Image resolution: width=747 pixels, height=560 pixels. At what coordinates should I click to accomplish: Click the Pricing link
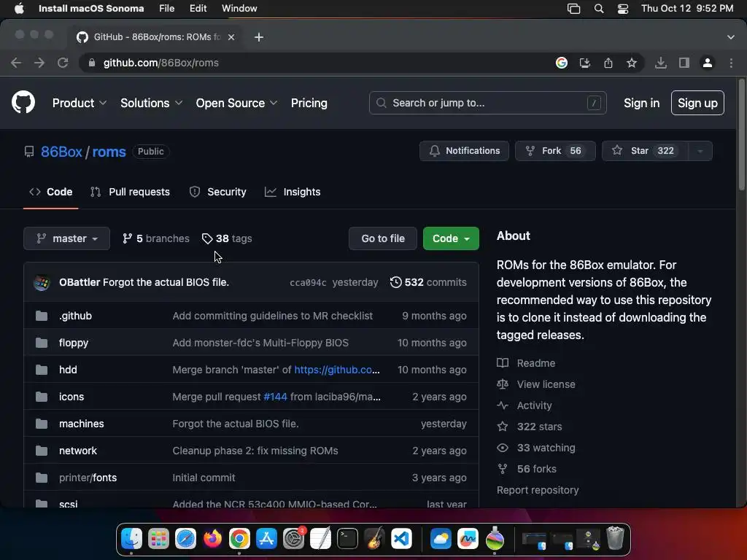click(x=309, y=103)
